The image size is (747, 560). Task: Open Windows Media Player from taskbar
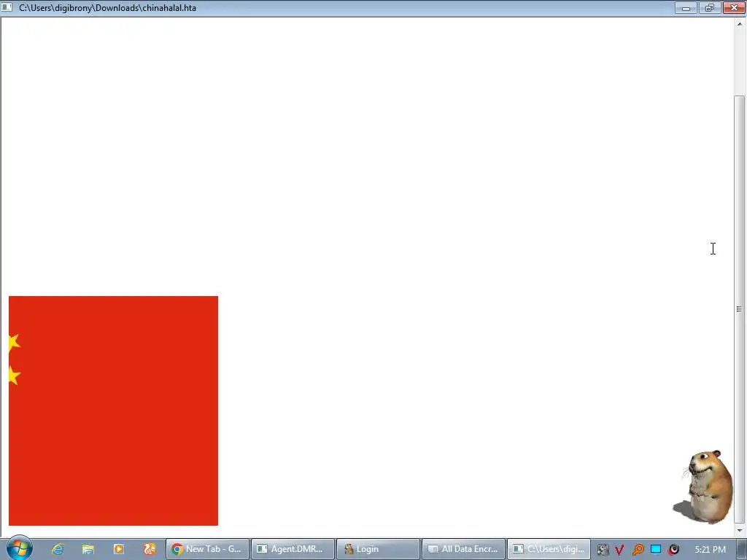tap(119, 549)
